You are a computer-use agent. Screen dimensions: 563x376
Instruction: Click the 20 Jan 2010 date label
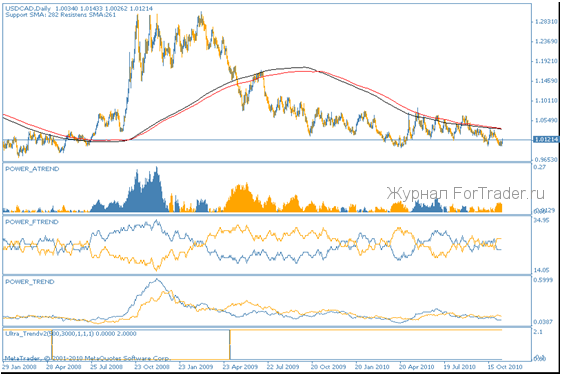click(x=372, y=367)
